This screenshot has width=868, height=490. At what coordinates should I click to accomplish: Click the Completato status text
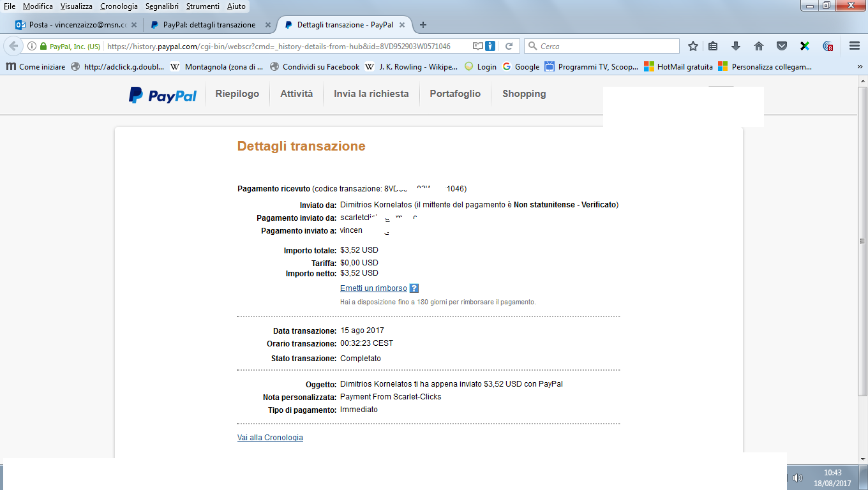(361, 359)
